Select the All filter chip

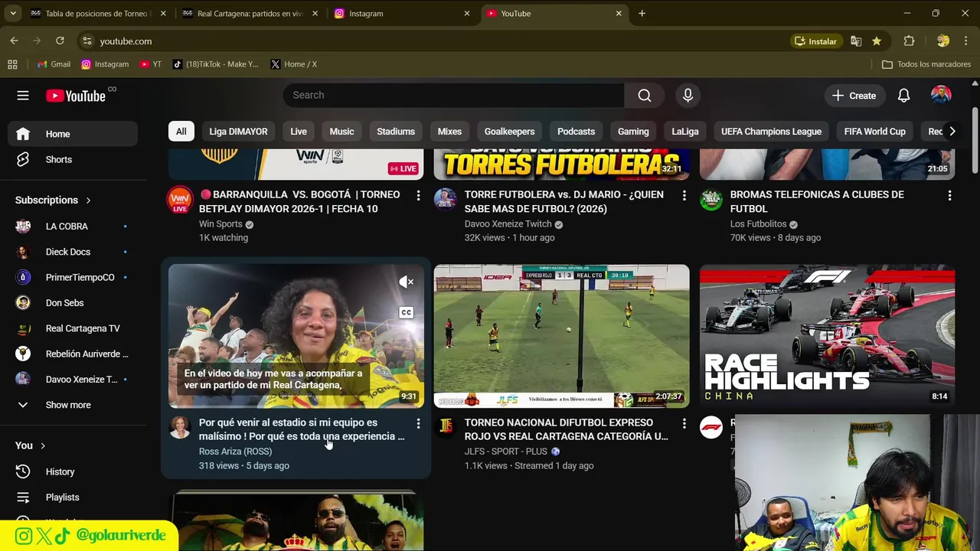pos(181,132)
